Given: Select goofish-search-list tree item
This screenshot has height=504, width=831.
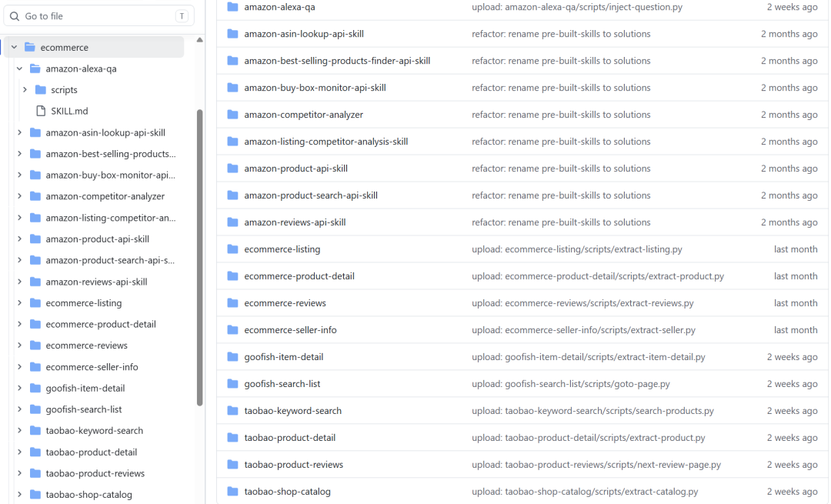Looking at the screenshot, I should coord(84,409).
